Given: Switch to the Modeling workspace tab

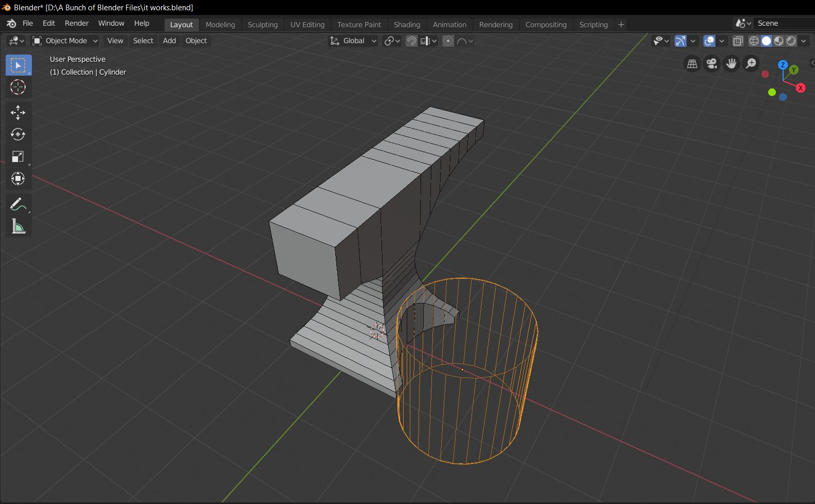Looking at the screenshot, I should pos(220,25).
